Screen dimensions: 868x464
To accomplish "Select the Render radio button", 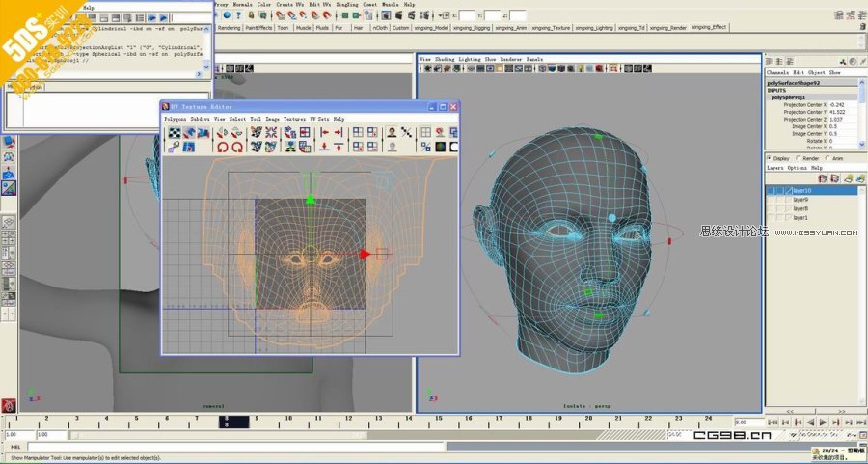I will coord(797,157).
